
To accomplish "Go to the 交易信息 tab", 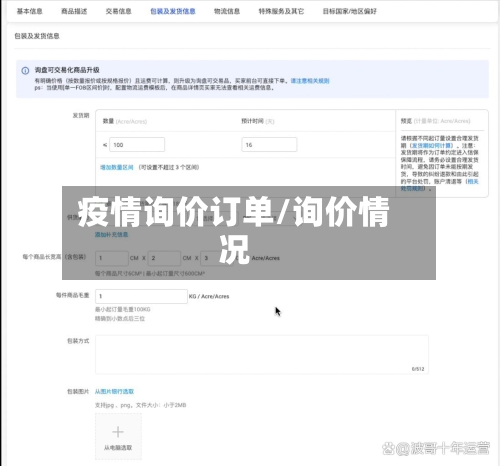I will (x=118, y=11).
